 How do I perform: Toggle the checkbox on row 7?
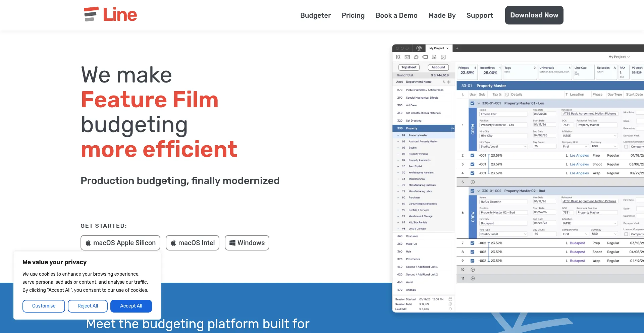pyautogui.click(x=472, y=243)
